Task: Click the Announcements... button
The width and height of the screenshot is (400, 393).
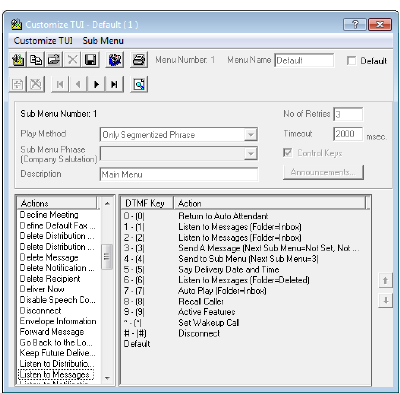Action: [x=323, y=172]
